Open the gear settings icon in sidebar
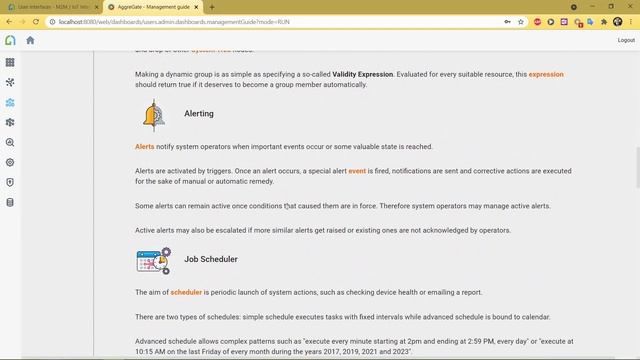The height and width of the screenshot is (360, 640). click(10, 162)
